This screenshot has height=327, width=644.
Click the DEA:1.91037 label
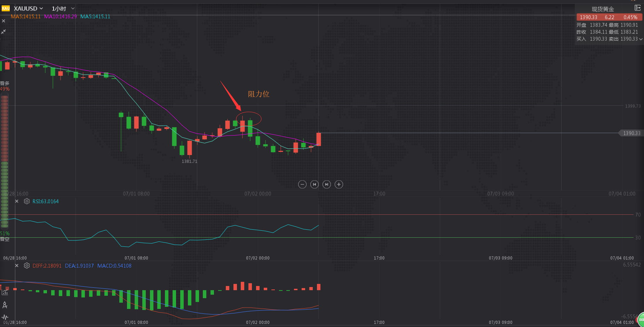pos(79,266)
